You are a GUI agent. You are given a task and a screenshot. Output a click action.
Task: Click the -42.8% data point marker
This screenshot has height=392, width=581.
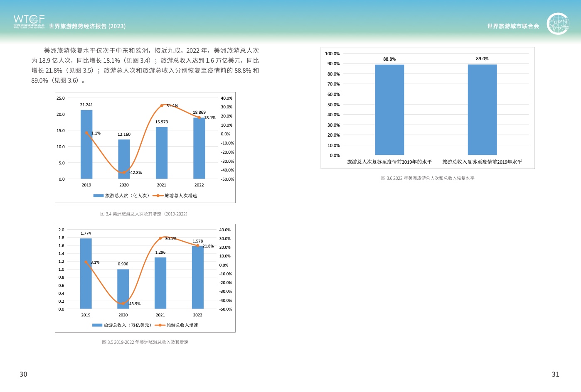tap(124, 172)
